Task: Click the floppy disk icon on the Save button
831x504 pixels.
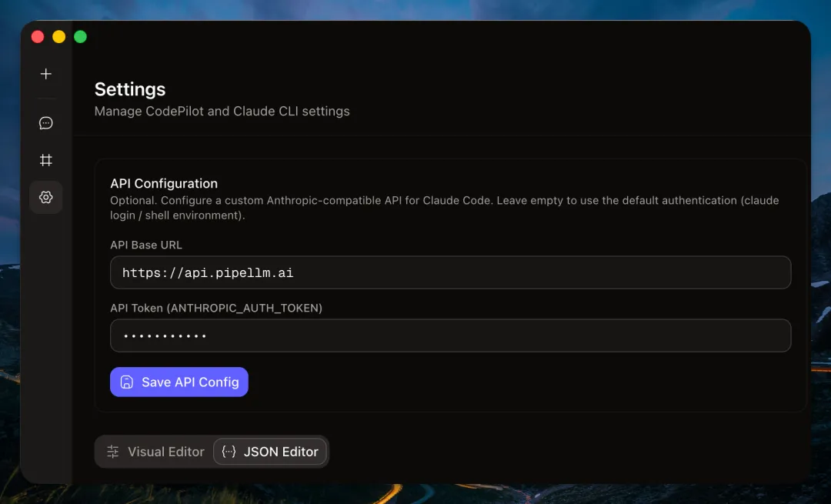Action: 127,382
